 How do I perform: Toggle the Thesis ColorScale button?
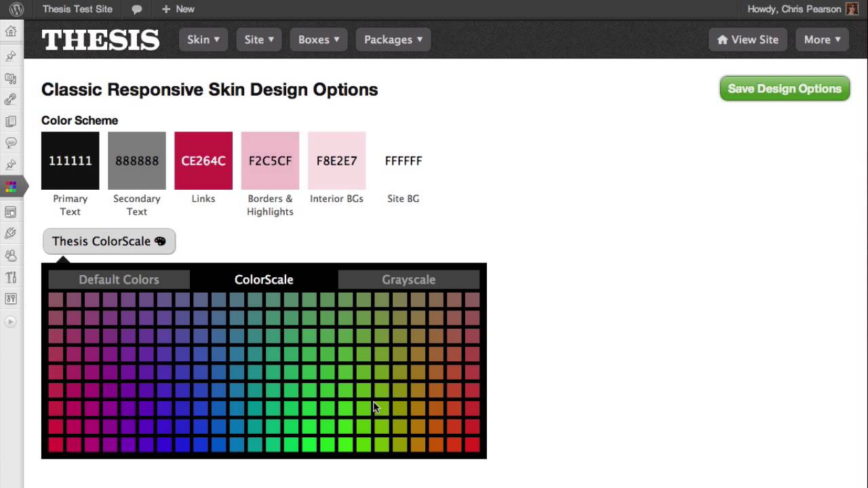tap(109, 241)
